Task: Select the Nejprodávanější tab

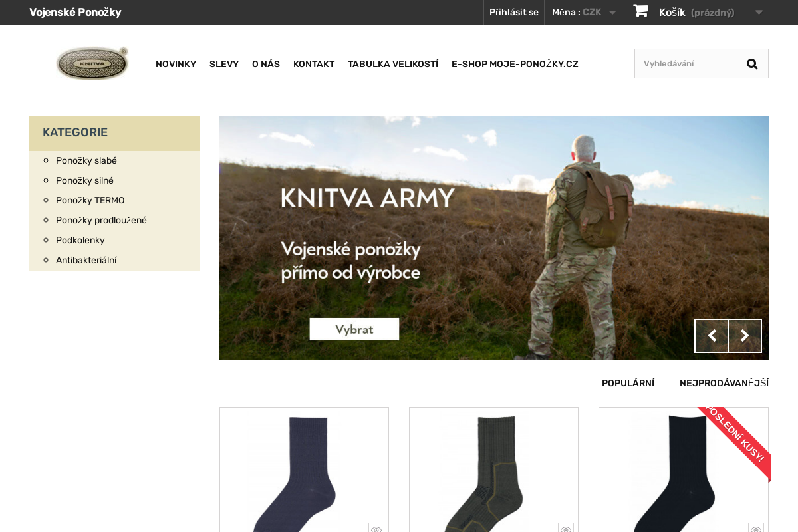Action: tap(724, 383)
